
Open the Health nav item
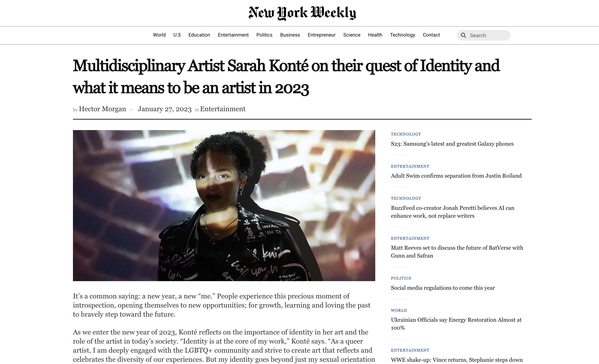coord(375,35)
